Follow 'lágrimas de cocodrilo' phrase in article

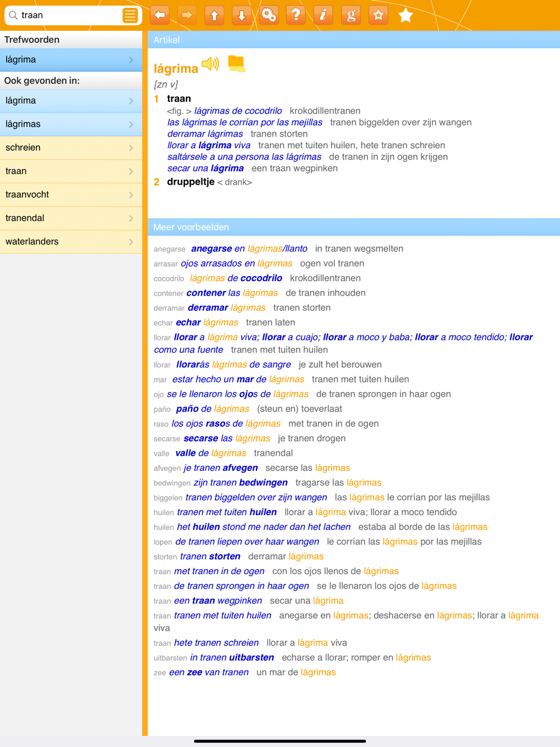tap(238, 111)
